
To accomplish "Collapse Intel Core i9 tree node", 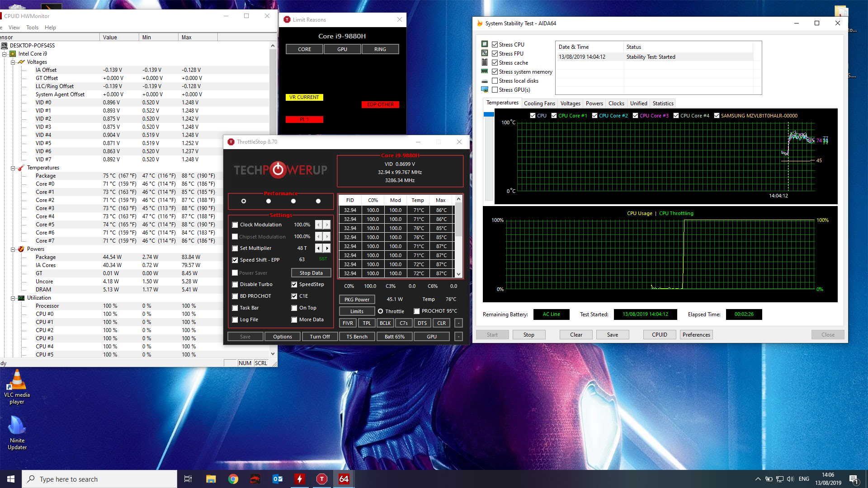I will 4,54.
